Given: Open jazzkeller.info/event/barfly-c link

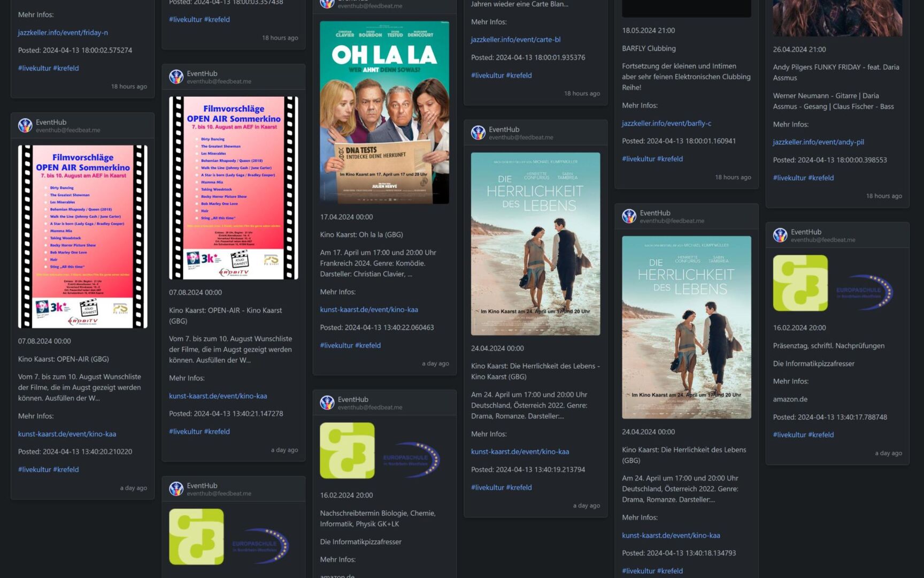Looking at the screenshot, I should [x=667, y=123].
